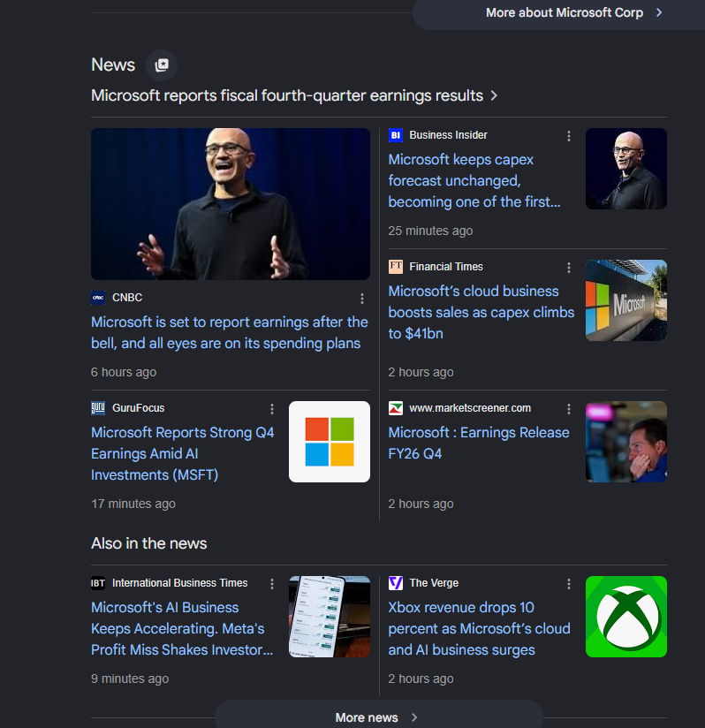
Task: Click the green Xbox logo thumbnail
Action: click(x=626, y=617)
